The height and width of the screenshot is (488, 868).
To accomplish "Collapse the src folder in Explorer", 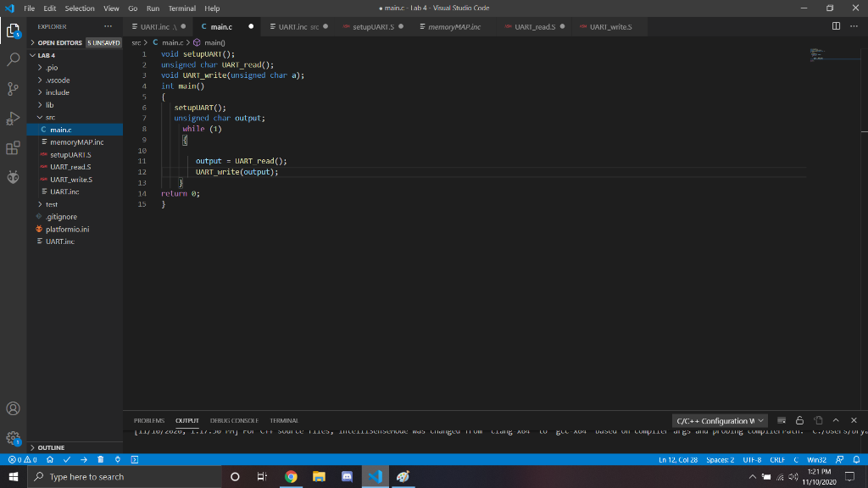I will pos(49,117).
